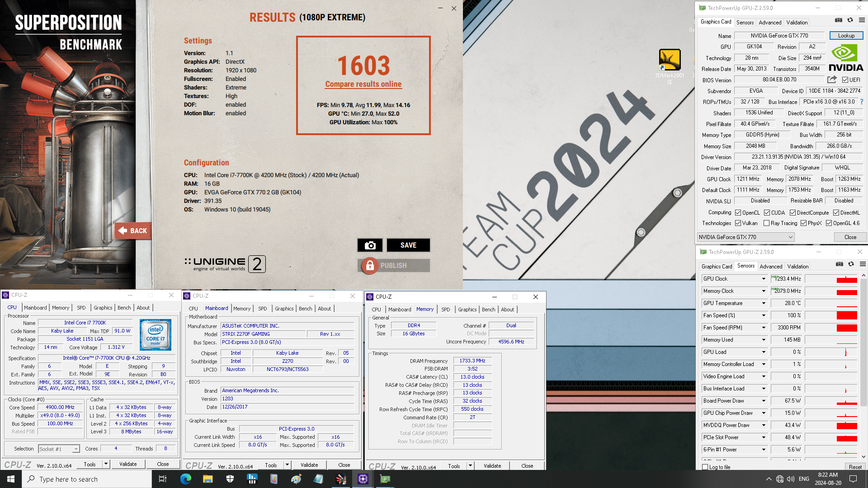868x488 pixels.
Task: Open hamburger menu in GPU-Z Sensors window
Action: 863,264
